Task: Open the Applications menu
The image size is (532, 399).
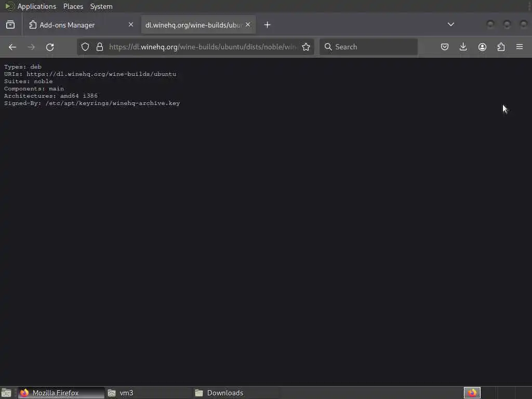Action: (37, 6)
